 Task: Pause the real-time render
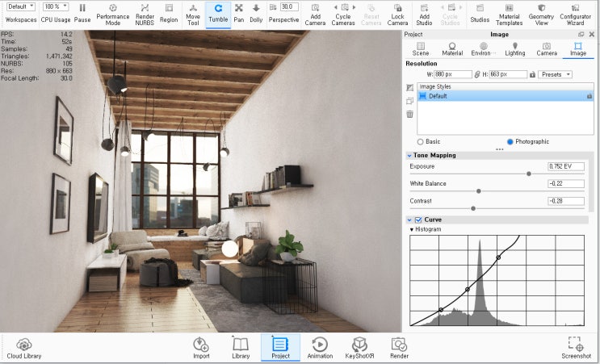pos(82,14)
